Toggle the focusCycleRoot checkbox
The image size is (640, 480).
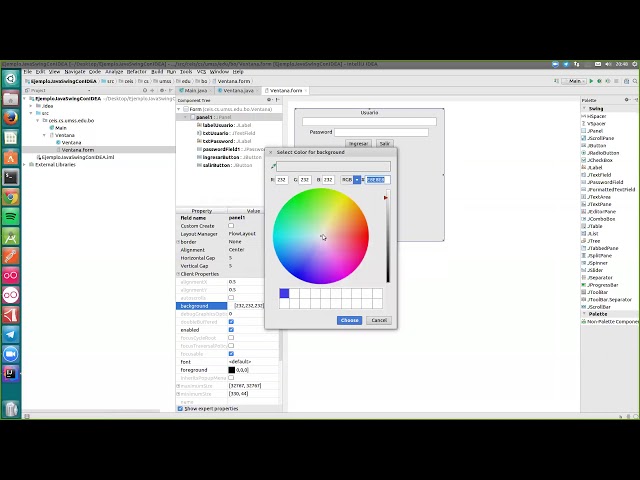coord(231,338)
